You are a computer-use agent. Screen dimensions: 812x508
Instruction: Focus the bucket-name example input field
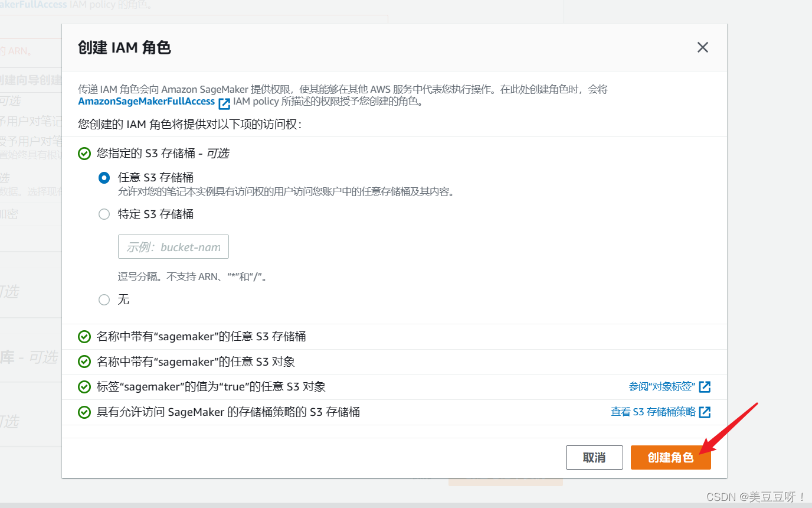coord(173,247)
